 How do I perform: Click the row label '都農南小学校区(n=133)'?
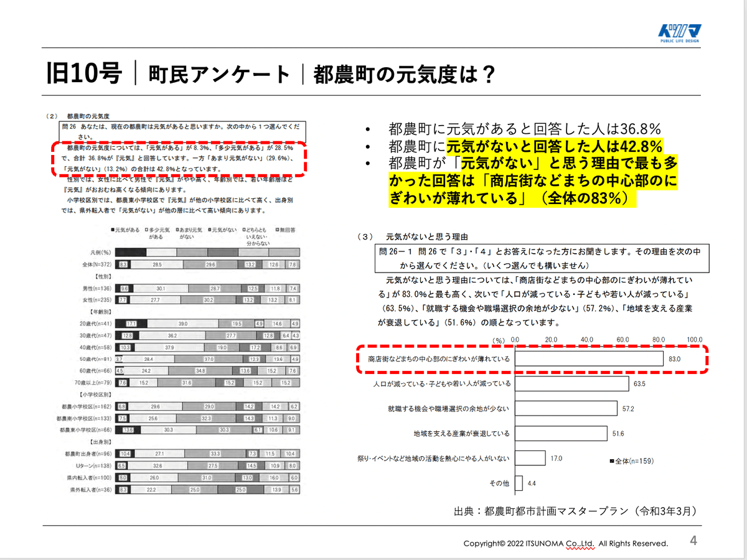[85, 418]
